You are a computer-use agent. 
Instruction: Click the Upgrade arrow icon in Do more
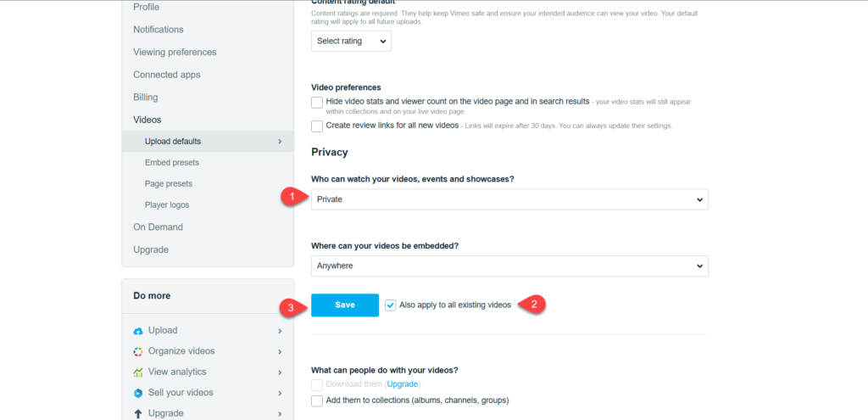pyautogui.click(x=138, y=414)
